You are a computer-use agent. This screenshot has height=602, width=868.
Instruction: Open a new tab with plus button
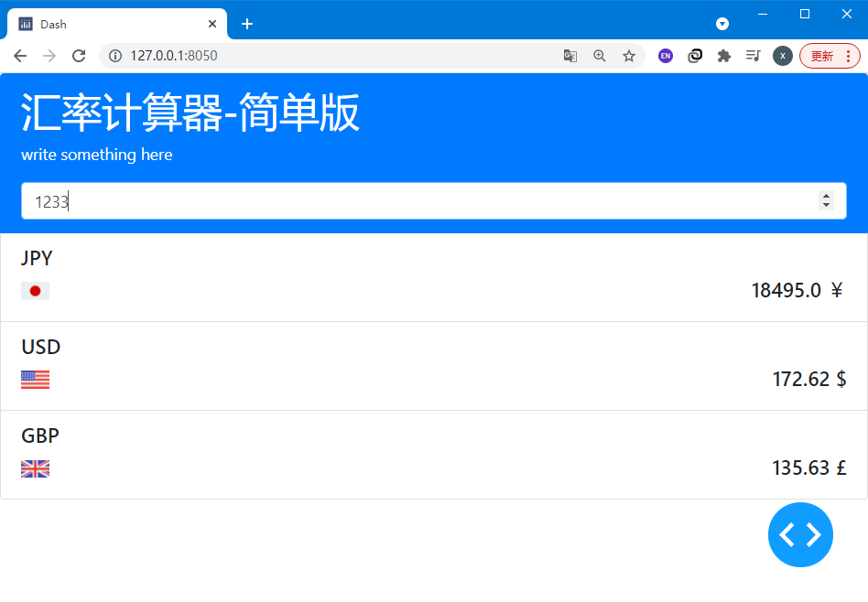point(247,24)
